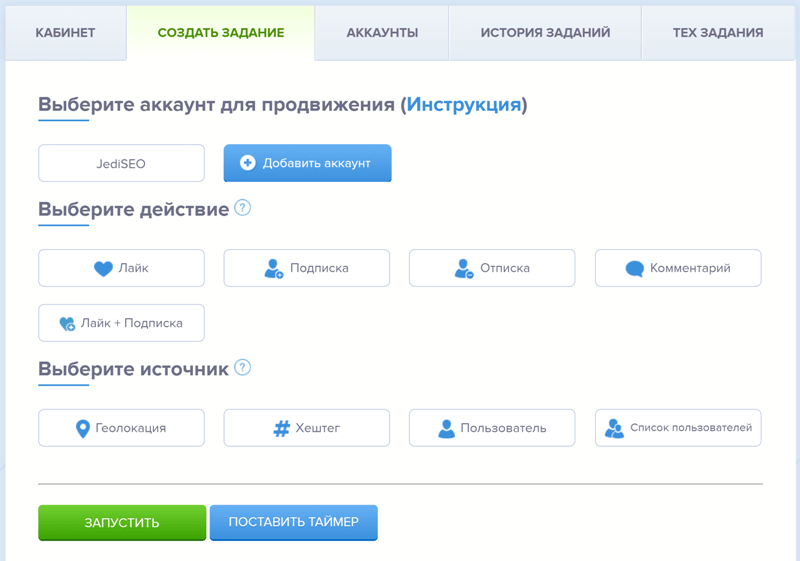Open help icon next to Выберите действие
Image resolution: width=800 pixels, height=561 pixels.
242,208
